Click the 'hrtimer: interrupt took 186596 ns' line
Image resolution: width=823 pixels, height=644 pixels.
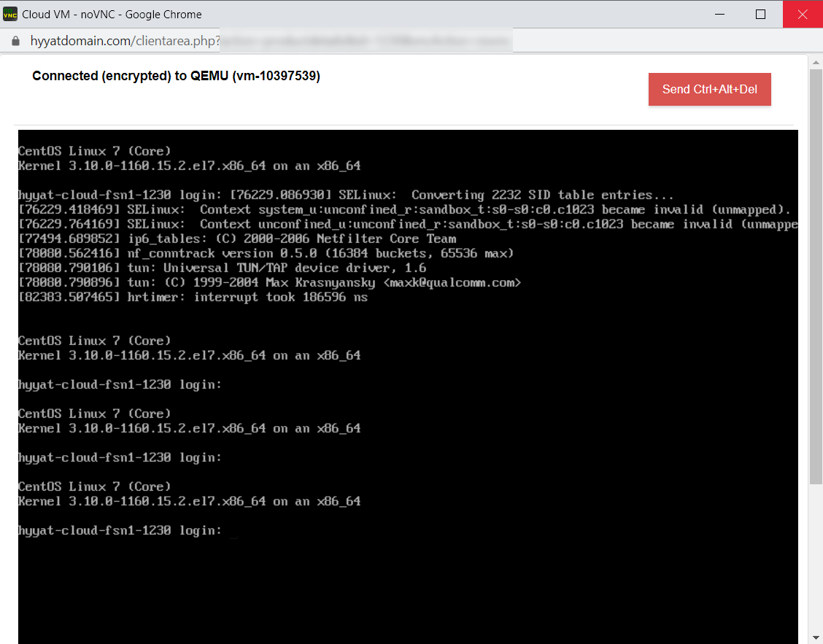pos(193,297)
